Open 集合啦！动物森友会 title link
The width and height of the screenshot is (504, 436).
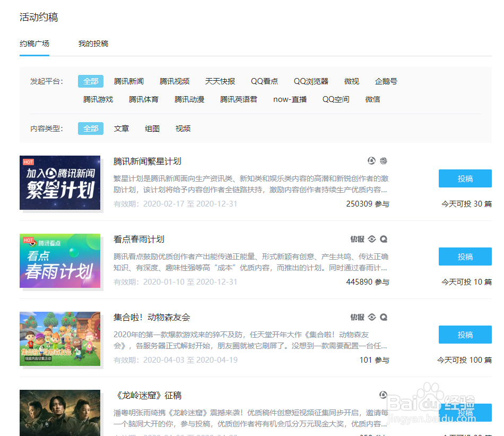(152, 318)
